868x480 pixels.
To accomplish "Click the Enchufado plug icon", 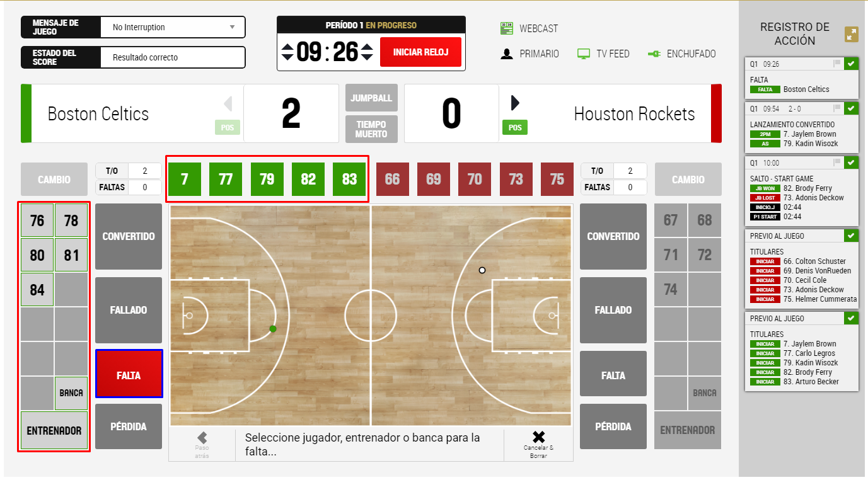I will pyautogui.click(x=654, y=54).
